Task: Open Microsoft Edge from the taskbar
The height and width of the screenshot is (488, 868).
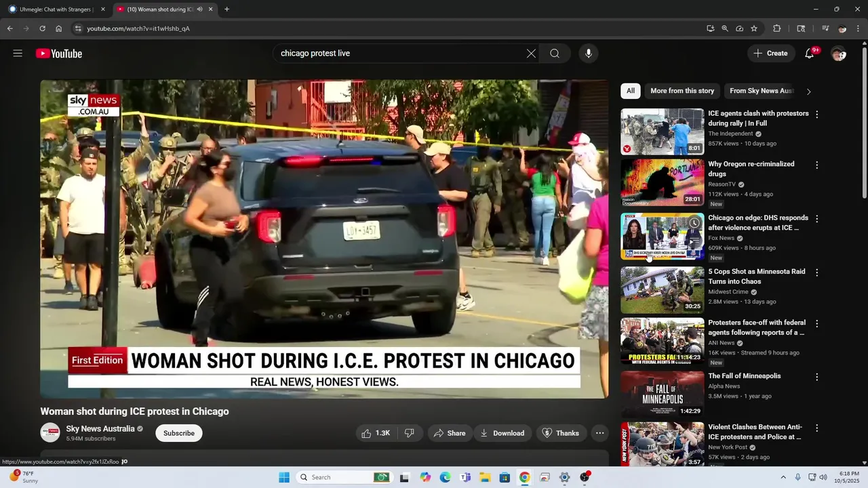Action: coord(445,477)
